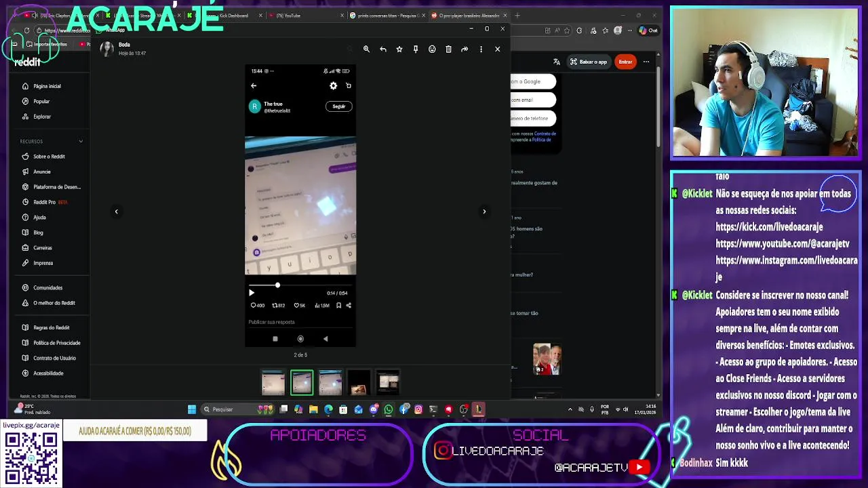
Task: Close the WhatsApp image viewer with X
Action: tap(497, 49)
